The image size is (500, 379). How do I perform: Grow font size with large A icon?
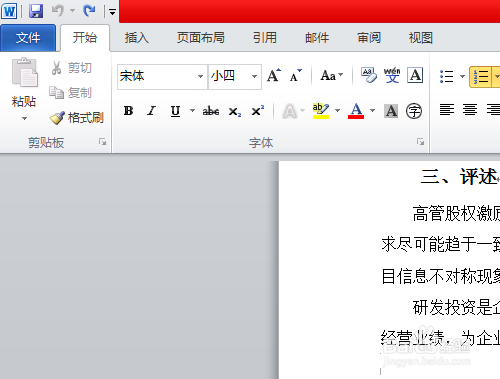tap(274, 76)
